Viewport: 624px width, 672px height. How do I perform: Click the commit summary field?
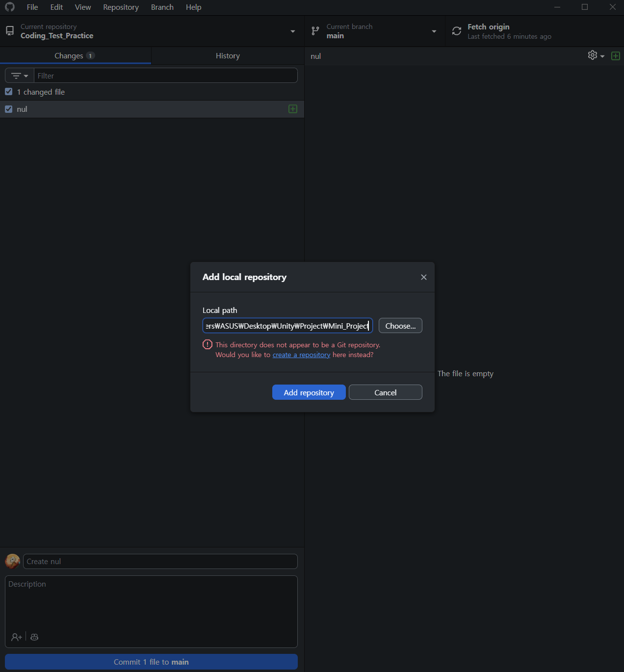(160, 561)
